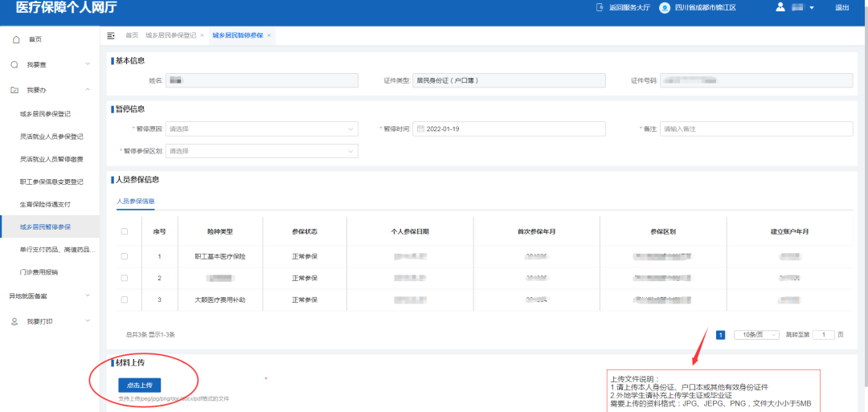This screenshot has width=868, height=412.
Task: Switch to the 城乡居民参保登记 tab
Action: 171,35
